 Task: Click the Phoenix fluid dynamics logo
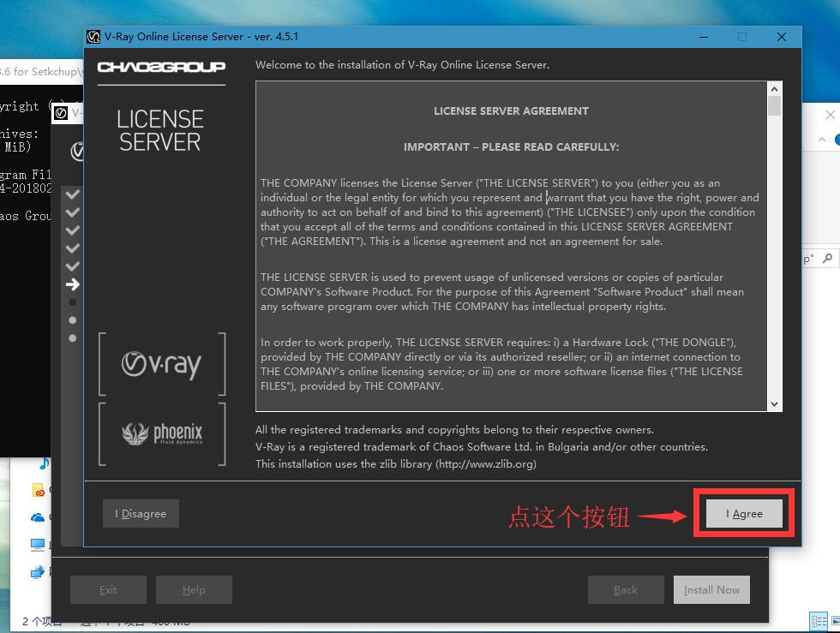coord(162,433)
